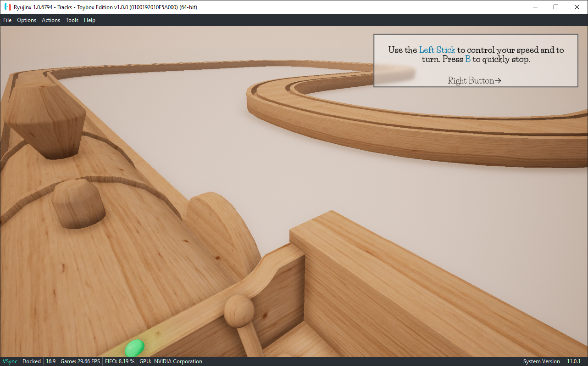This screenshot has height=366, width=588.
Task: Open the Help menu
Action: tap(89, 20)
